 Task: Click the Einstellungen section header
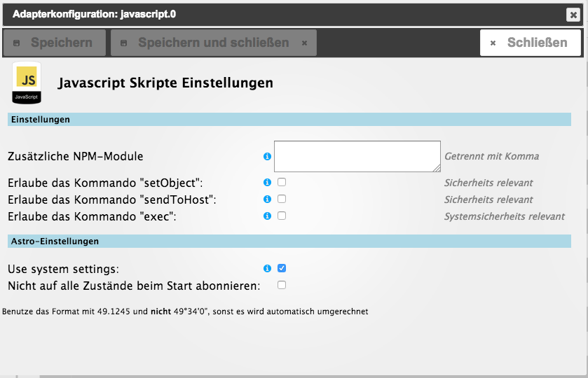pos(289,120)
